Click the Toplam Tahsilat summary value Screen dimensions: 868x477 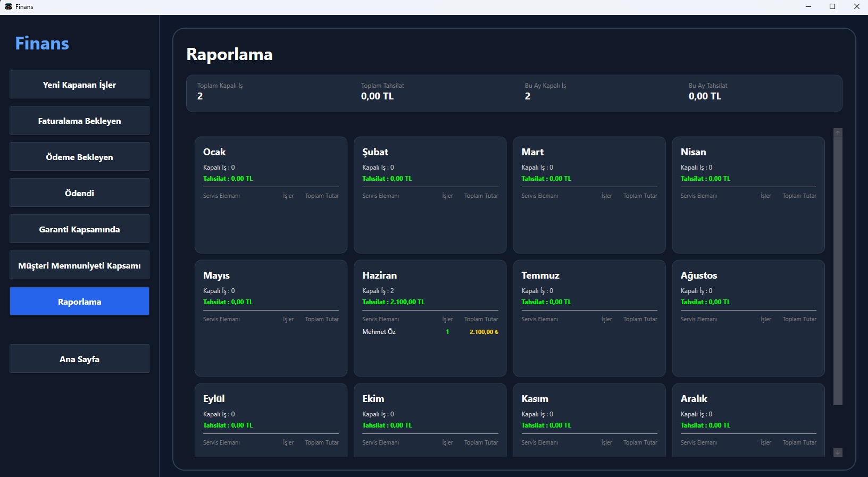click(377, 96)
